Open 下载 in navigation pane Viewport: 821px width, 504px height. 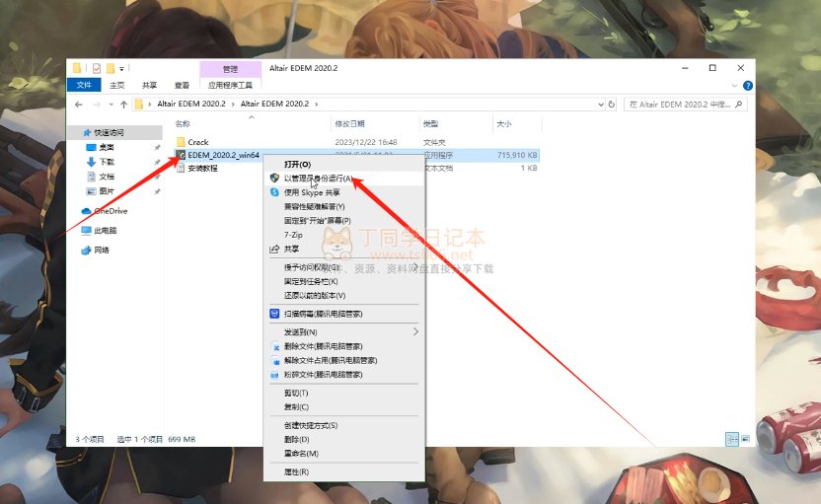(x=107, y=162)
